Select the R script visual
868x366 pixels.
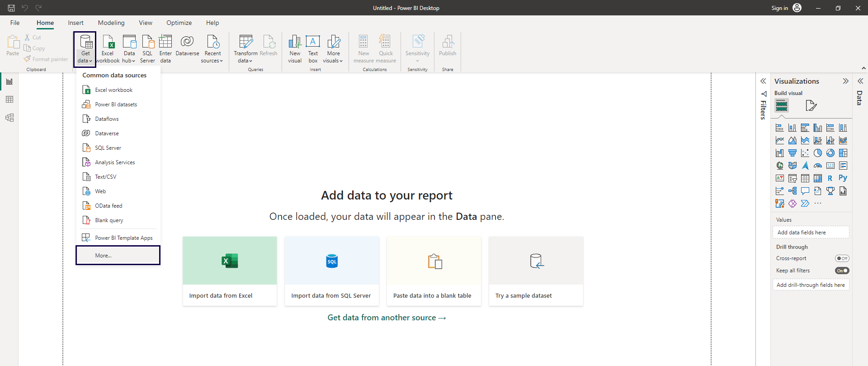[830, 179]
